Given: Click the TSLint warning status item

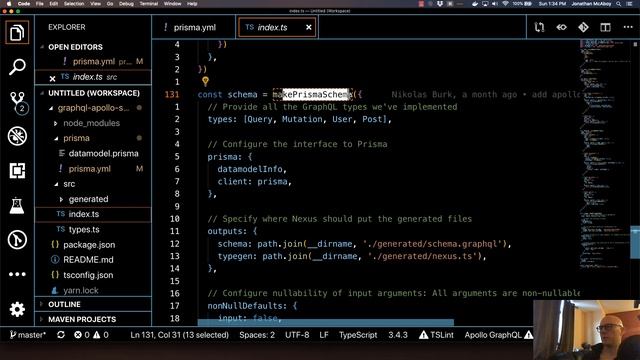Looking at the screenshot, I should coord(436,335).
